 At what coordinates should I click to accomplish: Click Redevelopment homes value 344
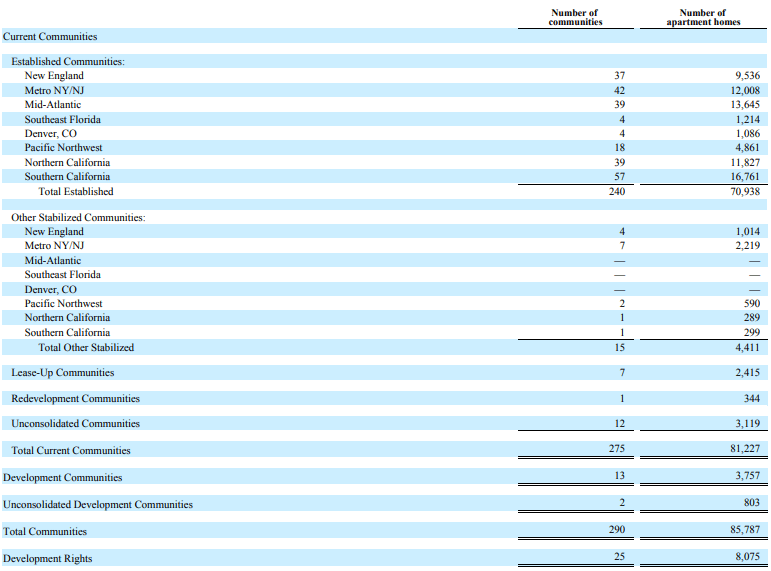(752, 398)
